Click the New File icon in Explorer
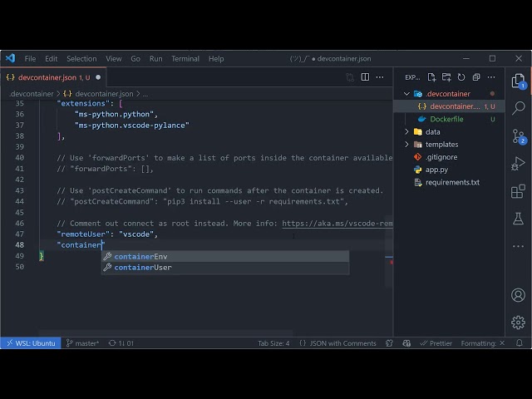532x399 pixels. click(x=431, y=77)
